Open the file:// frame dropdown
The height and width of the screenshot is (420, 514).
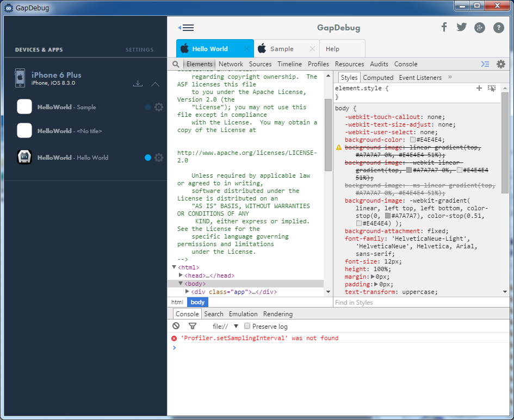(x=236, y=326)
